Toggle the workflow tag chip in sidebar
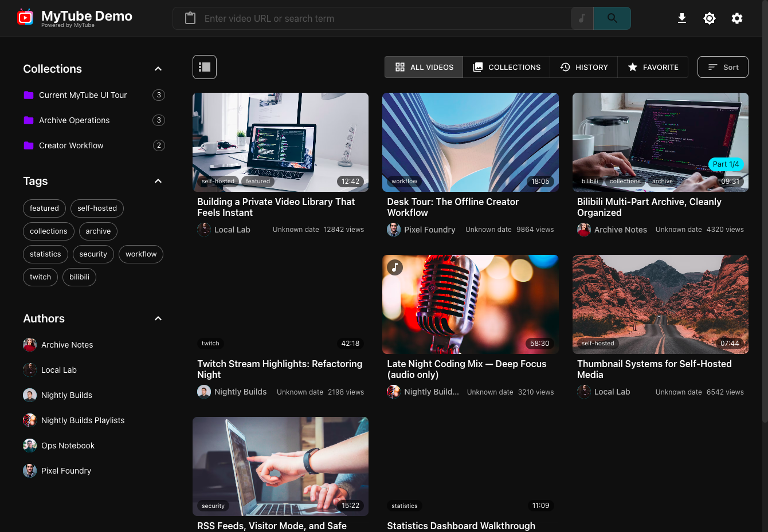The height and width of the screenshot is (532, 768). click(141, 254)
